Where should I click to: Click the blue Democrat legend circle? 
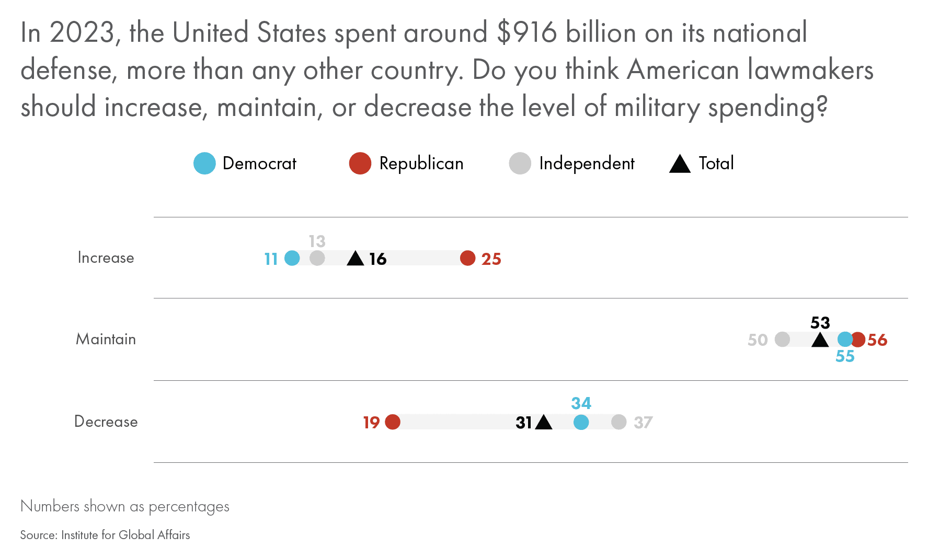click(x=204, y=164)
